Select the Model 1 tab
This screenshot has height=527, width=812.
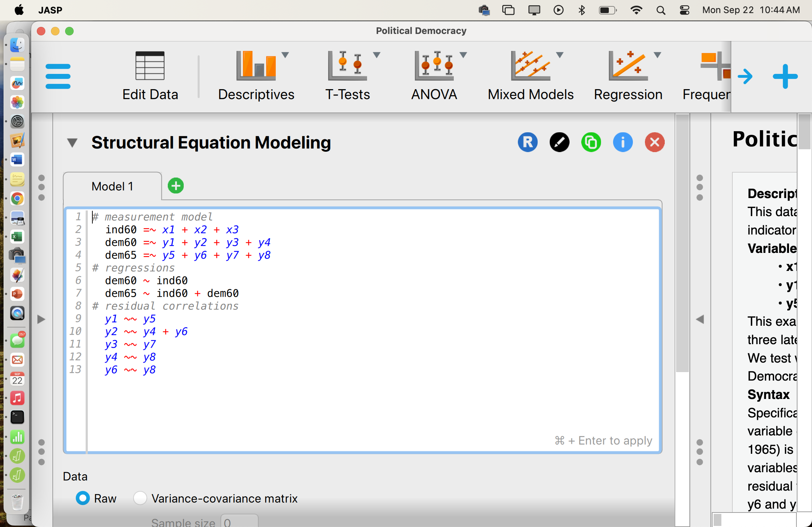(113, 186)
